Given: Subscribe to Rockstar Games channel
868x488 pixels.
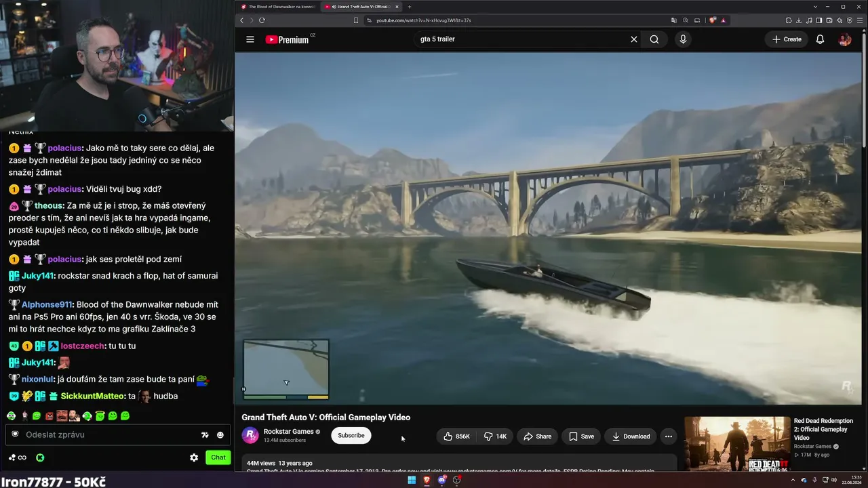Looking at the screenshot, I should pos(351,435).
